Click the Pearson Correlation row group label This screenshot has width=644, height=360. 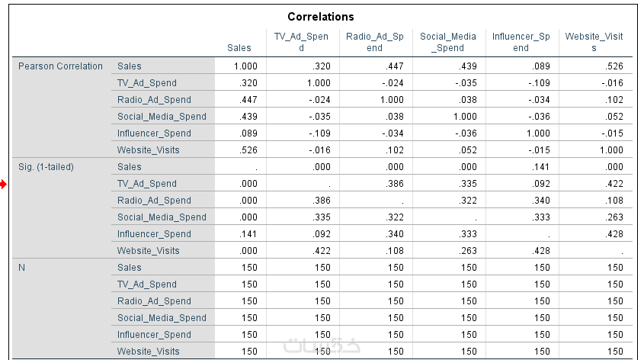[x=60, y=66]
